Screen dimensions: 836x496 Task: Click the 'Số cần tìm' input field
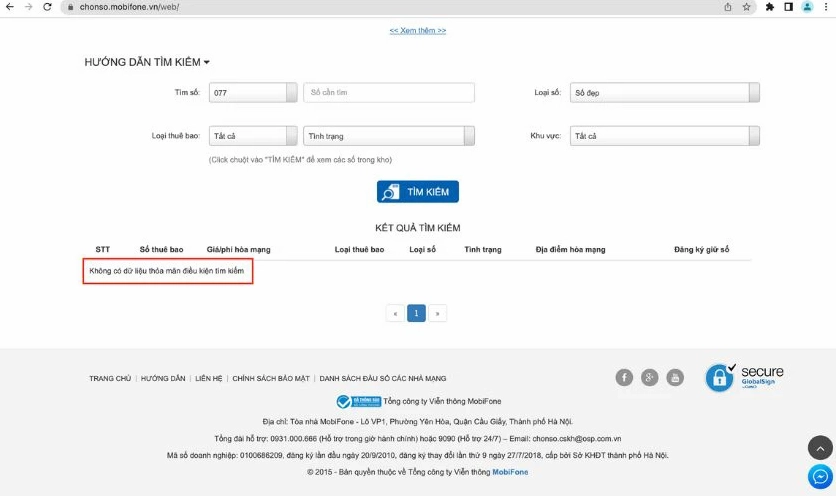pos(389,92)
